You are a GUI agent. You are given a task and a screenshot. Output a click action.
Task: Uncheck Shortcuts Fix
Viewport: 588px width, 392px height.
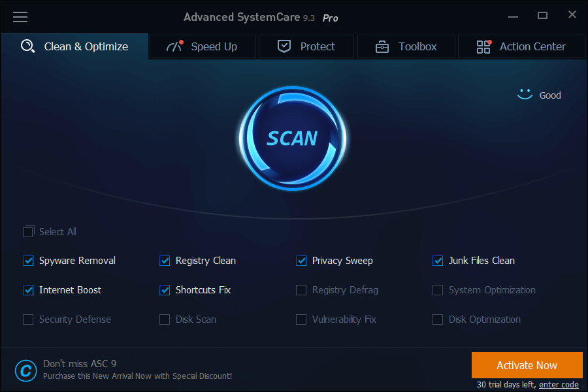(165, 290)
